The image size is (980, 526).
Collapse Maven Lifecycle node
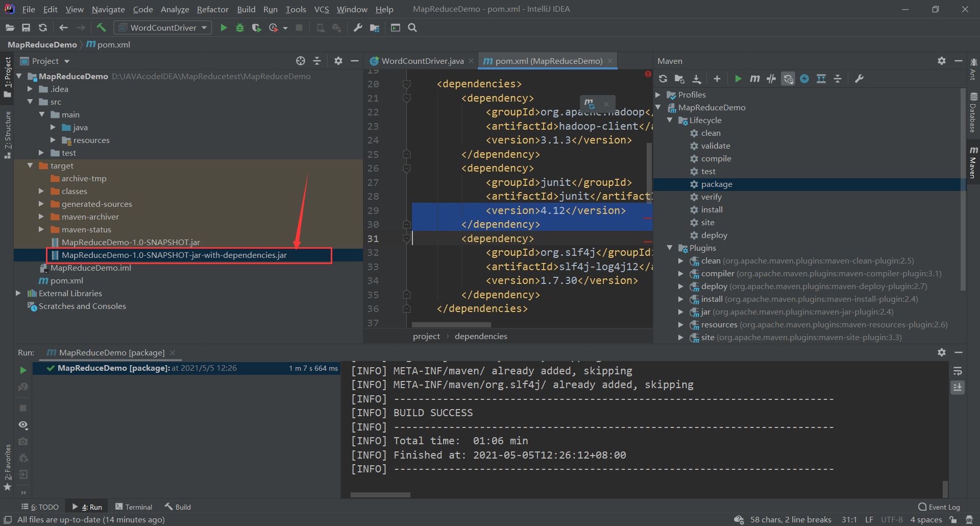[x=670, y=120]
